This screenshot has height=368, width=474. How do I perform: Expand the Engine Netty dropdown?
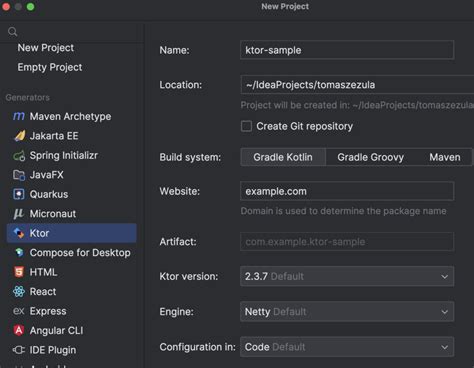click(347, 312)
